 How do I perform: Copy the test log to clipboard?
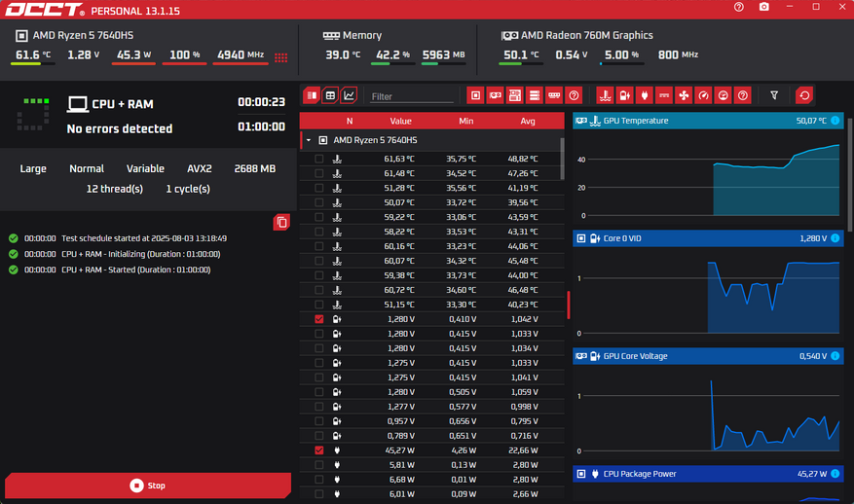click(281, 222)
